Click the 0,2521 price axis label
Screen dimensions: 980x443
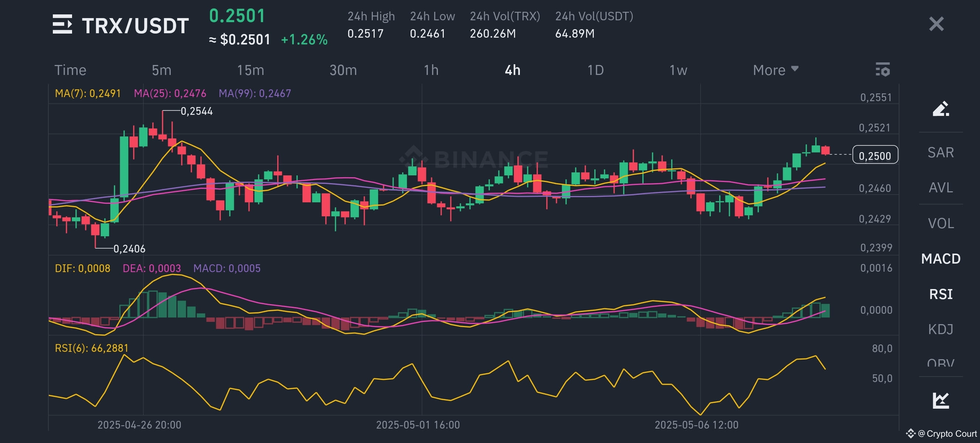(874, 128)
